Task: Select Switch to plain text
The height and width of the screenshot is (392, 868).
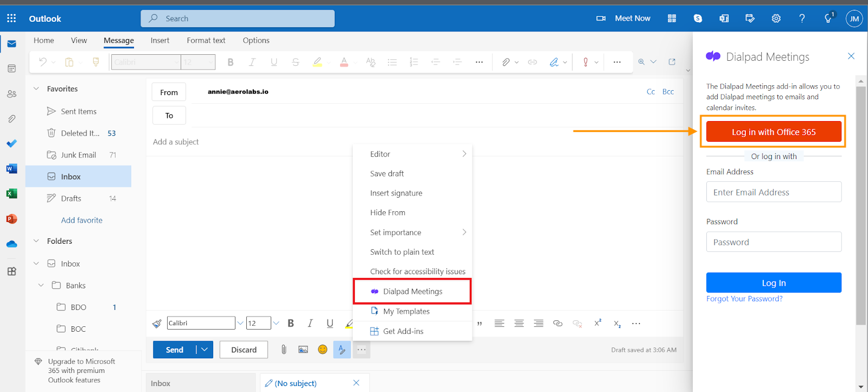Action: click(x=413, y=252)
